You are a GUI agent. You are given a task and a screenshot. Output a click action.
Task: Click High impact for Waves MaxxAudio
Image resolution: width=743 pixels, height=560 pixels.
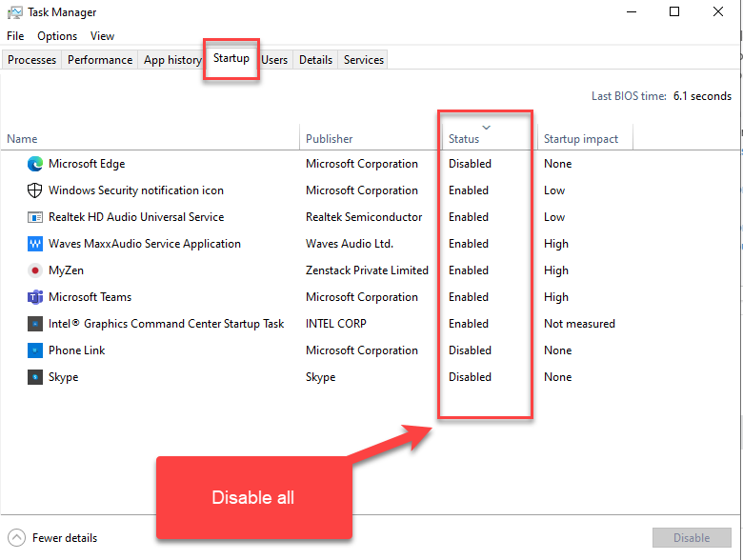[556, 244]
